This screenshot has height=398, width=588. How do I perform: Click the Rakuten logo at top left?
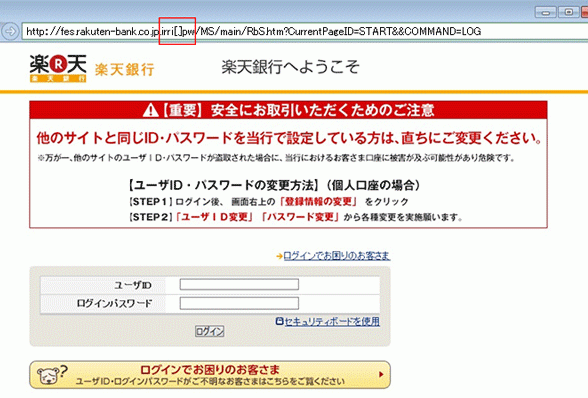(x=58, y=68)
